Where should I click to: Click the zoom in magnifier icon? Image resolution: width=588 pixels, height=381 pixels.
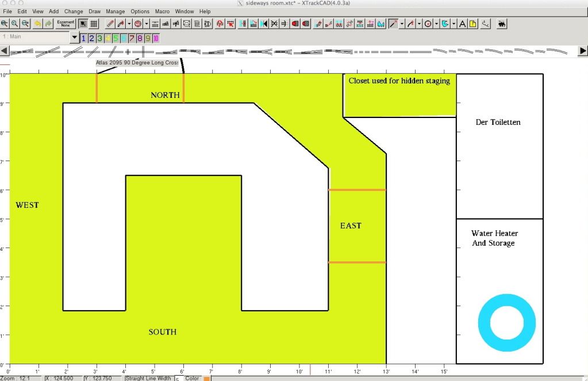coord(5,24)
